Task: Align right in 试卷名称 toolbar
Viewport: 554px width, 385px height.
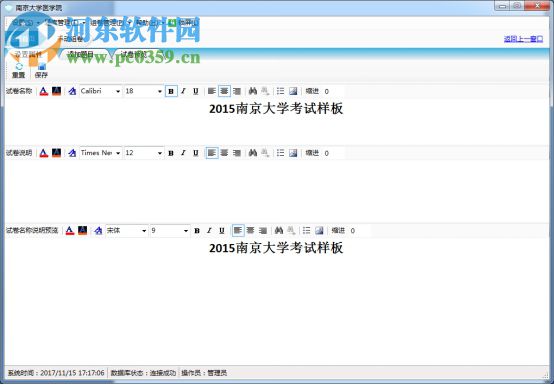Action: coord(237,91)
